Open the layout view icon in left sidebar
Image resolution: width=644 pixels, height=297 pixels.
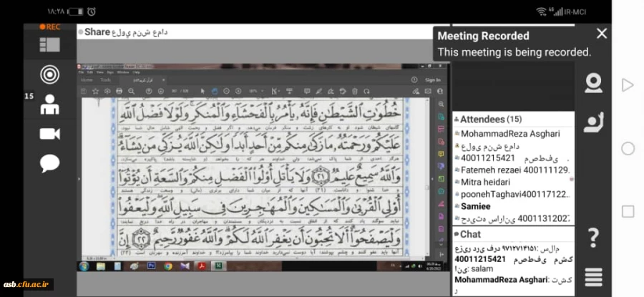point(49,44)
